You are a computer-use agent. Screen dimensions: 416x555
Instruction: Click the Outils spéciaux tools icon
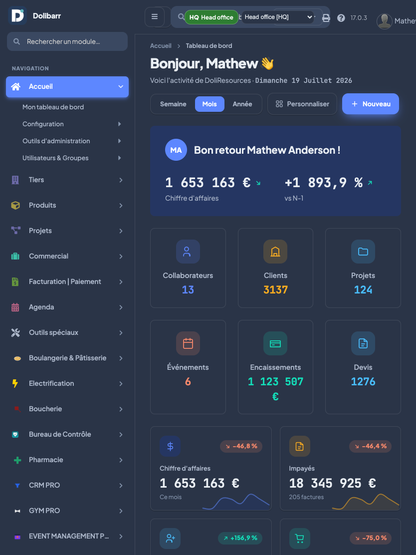coord(15,333)
